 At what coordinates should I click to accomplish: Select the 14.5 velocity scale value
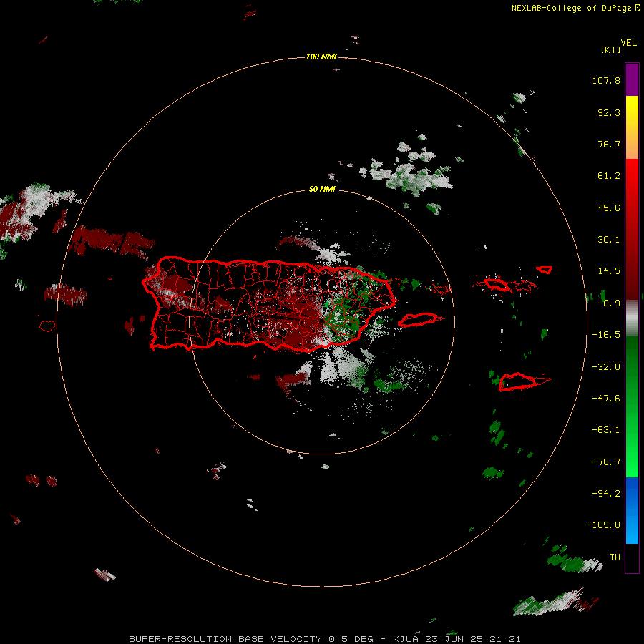(x=609, y=271)
